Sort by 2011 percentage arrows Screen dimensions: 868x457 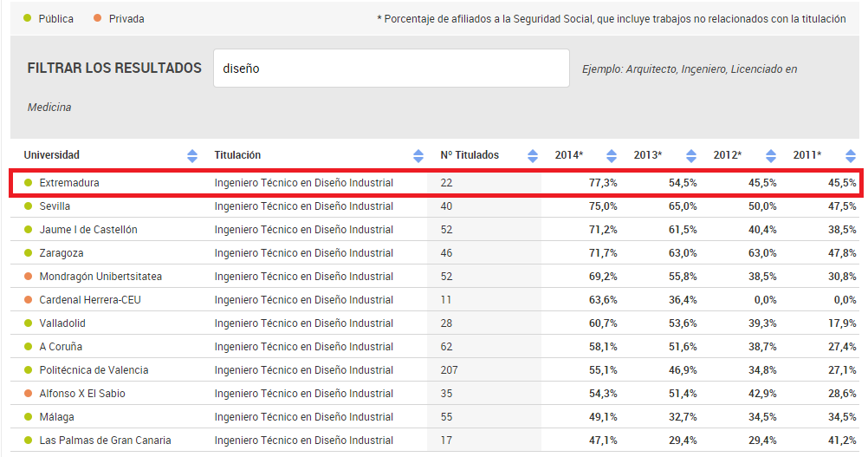[x=851, y=155]
